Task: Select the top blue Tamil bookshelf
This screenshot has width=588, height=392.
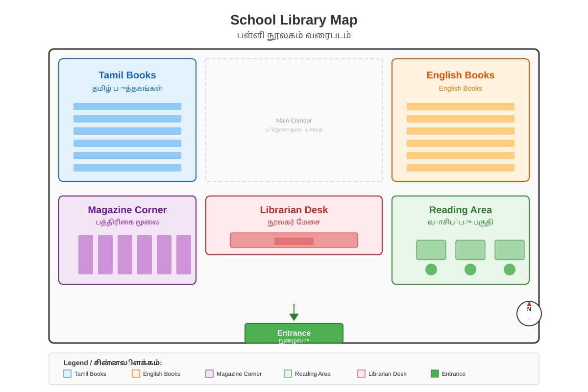Action: pyautogui.click(x=127, y=106)
